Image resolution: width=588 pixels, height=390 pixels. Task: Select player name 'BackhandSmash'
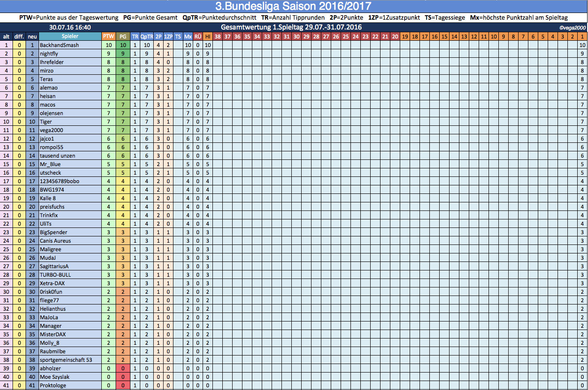coord(59,45)
